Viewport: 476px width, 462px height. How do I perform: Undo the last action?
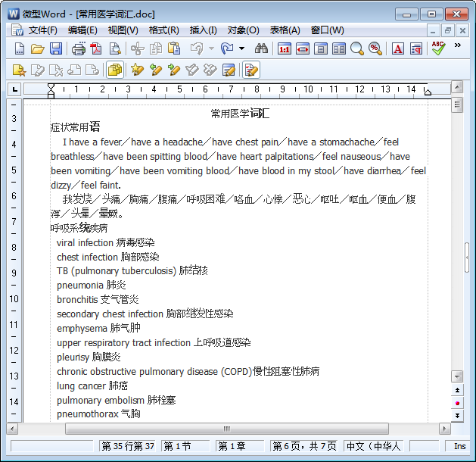(197, 48)
